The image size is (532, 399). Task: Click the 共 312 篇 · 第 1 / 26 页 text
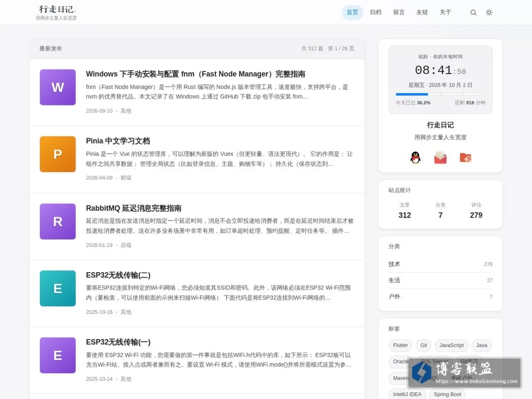click(x=328, y=49)
